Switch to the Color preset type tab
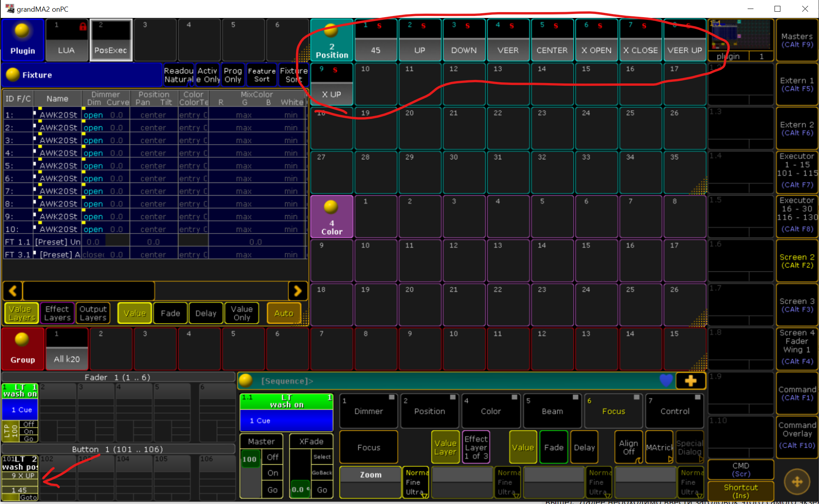The image size is (819, 504). 491,411
